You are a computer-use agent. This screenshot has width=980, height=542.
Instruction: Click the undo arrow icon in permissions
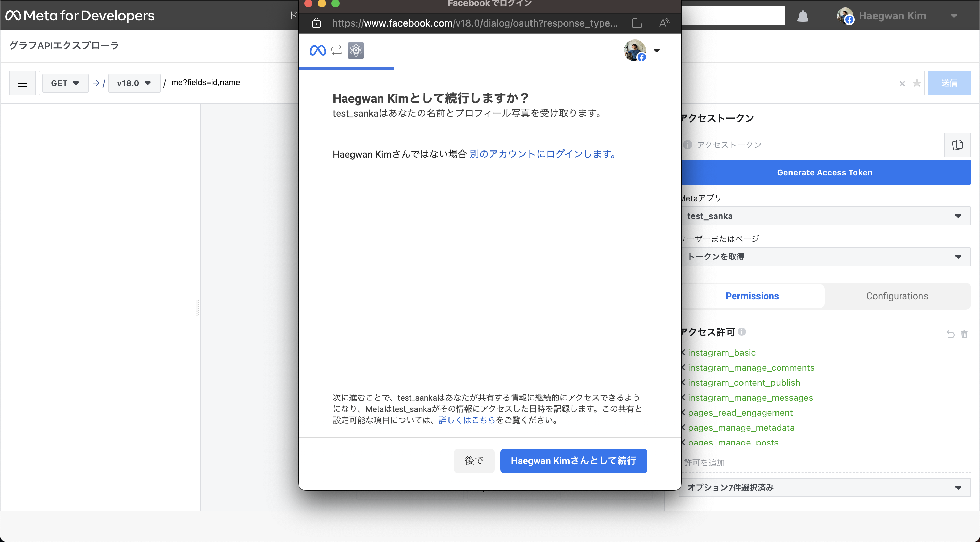tap(950, 334)
